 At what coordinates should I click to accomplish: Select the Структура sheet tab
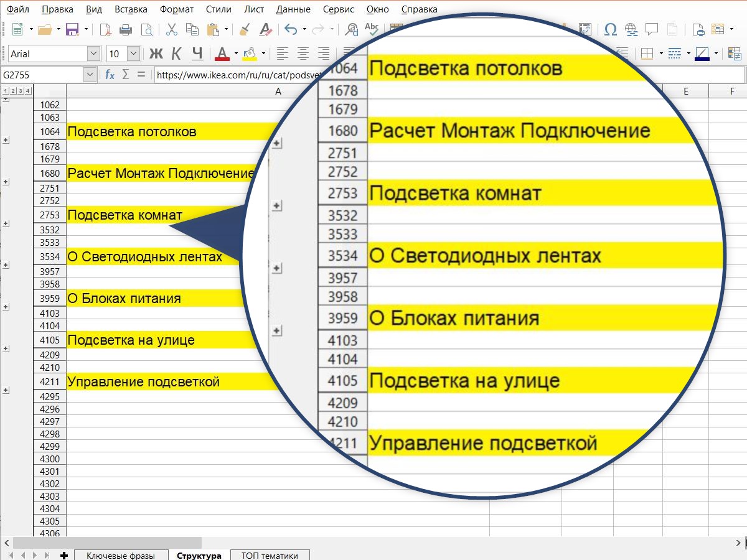pyautogui.click(x=199, y=555)
